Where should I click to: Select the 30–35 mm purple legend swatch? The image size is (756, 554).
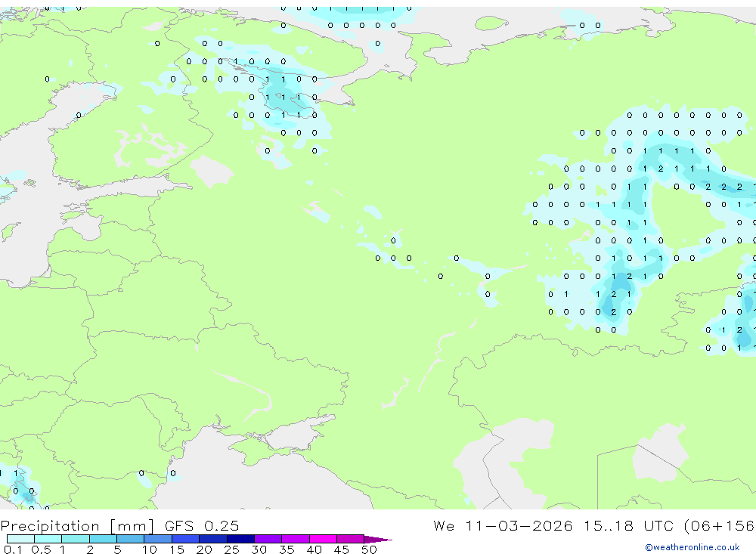[x=268, y=539]
